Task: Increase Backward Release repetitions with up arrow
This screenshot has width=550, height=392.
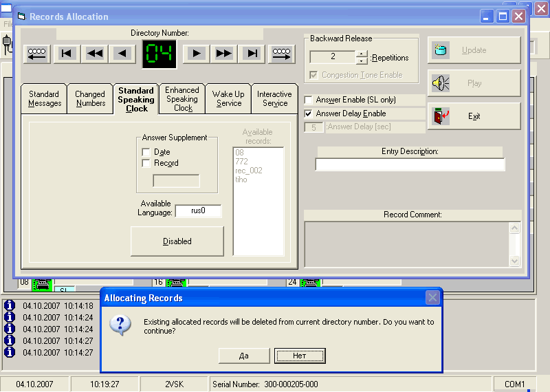Action: (362, 54)
